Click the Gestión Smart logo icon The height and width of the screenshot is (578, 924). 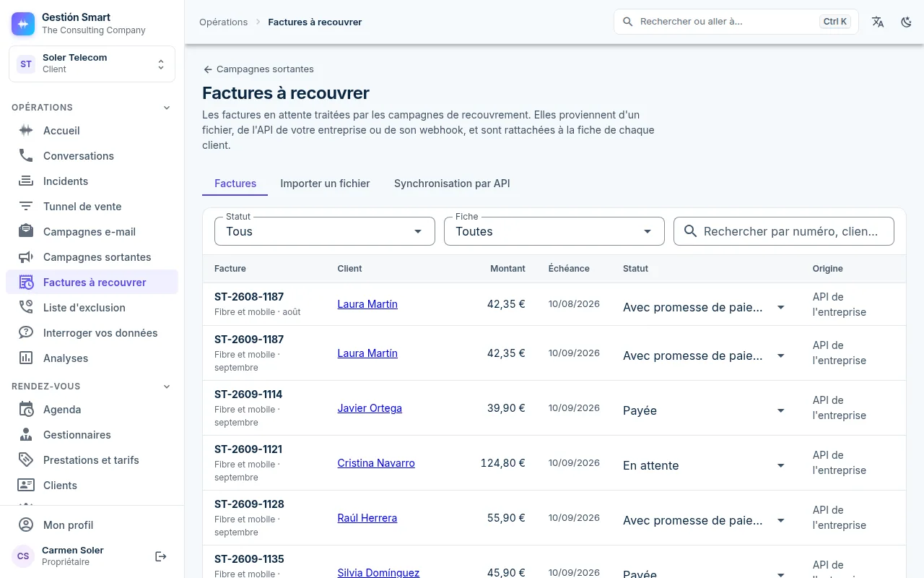(23, 24)
